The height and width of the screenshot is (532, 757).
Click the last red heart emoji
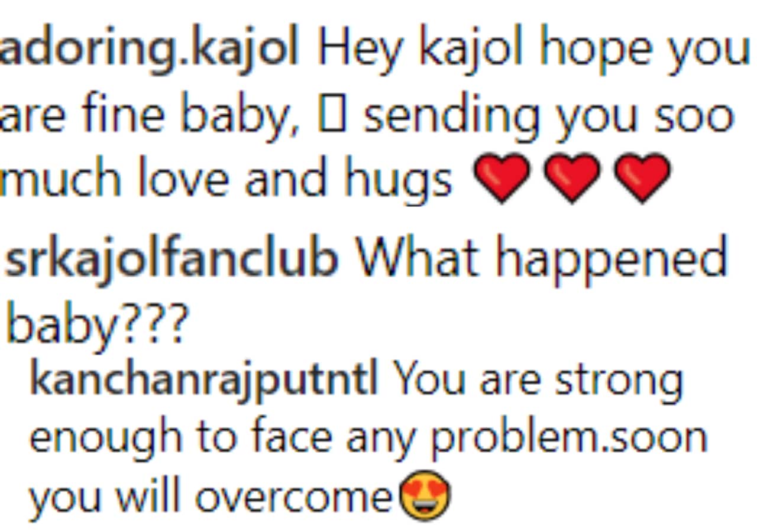point(642,178)
